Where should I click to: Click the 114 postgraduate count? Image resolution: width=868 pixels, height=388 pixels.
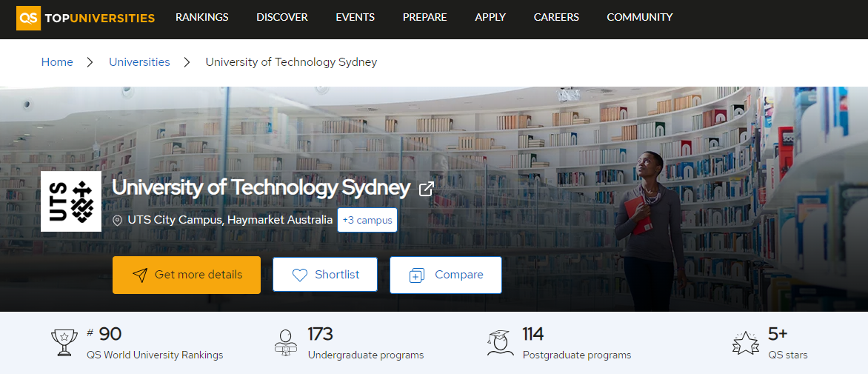pos(533,334)
